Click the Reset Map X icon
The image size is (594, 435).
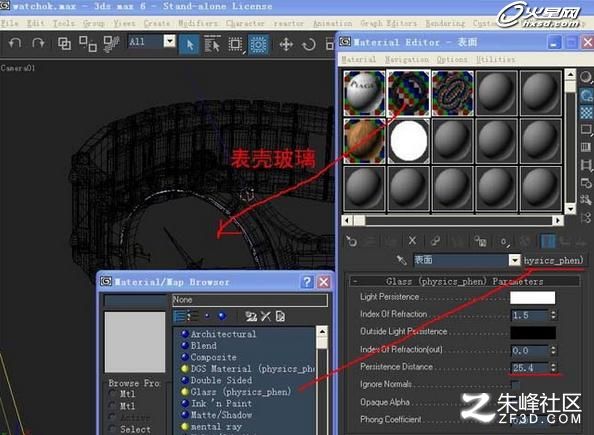[x=412, y=241]
